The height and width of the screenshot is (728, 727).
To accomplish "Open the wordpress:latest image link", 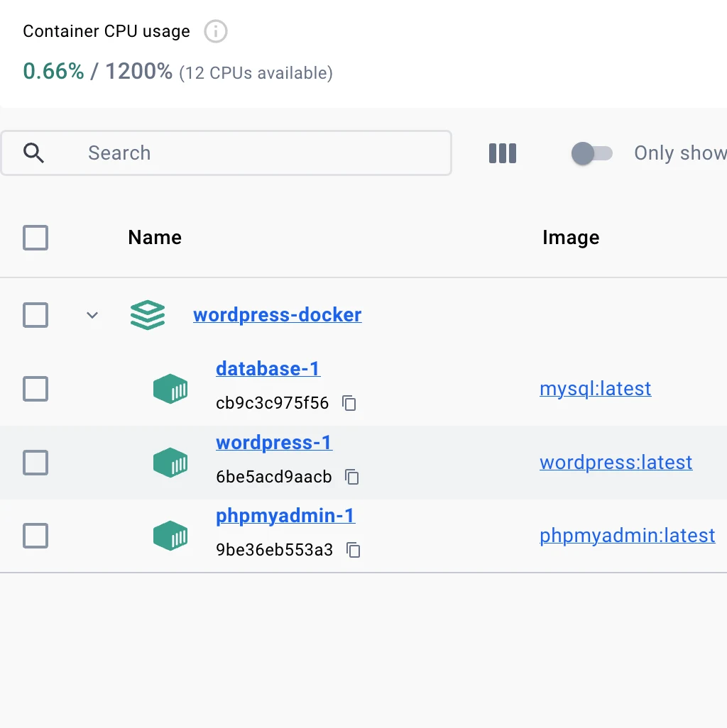I will click(x=616, y=463).
